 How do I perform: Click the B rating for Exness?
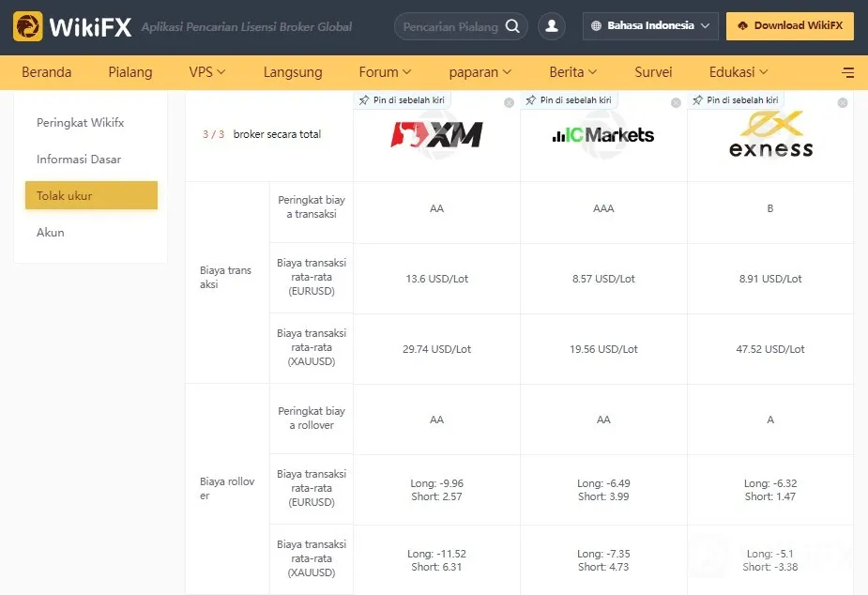coord(770,208)
